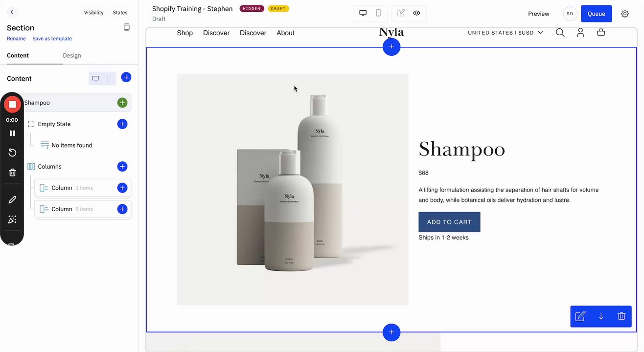644x352 pixels.
Task: Switch the Content panel to desktop view
Action: click(x=95, y=78)
